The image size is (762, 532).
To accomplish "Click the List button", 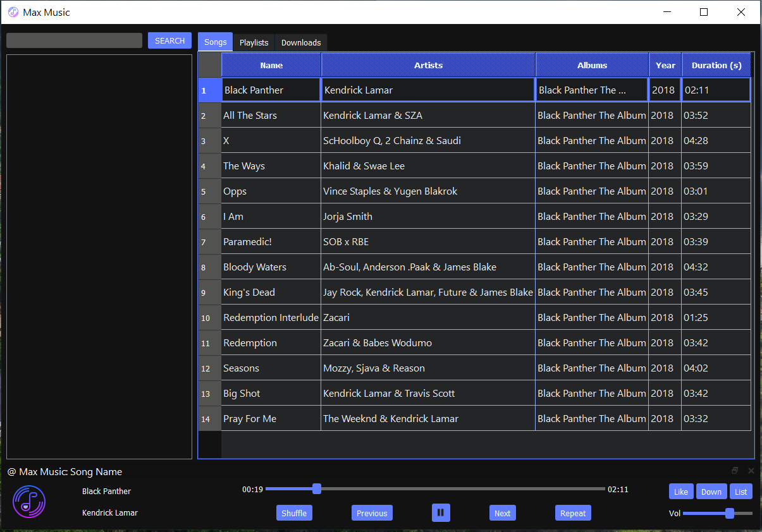I will point(741,492).
